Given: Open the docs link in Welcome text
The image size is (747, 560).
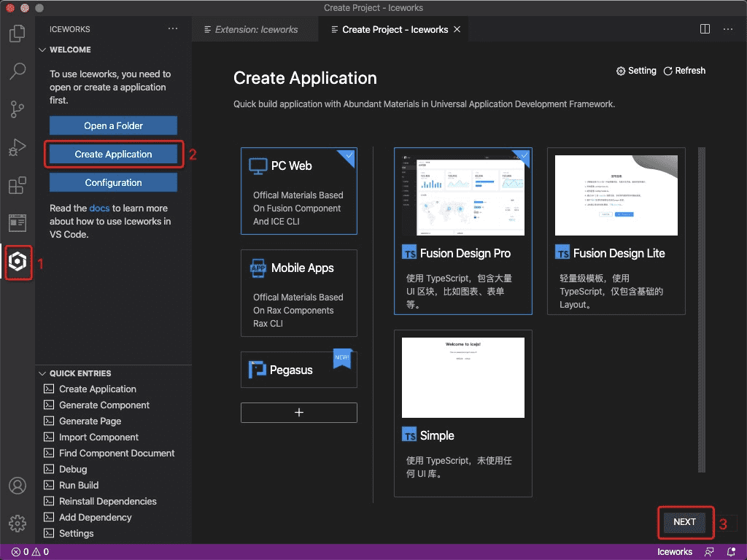Looking at the screenshot, I should 99,208.
